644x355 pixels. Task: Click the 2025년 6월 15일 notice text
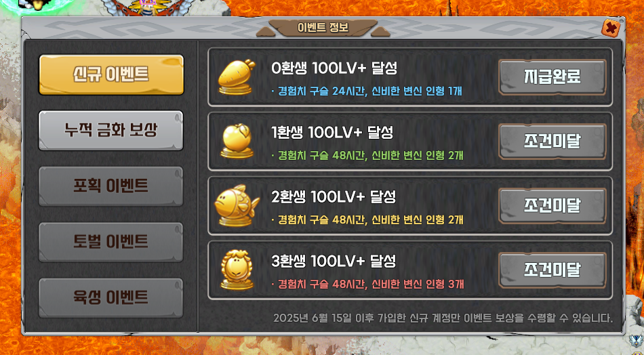pyautogui.click(x=443, y=318)
